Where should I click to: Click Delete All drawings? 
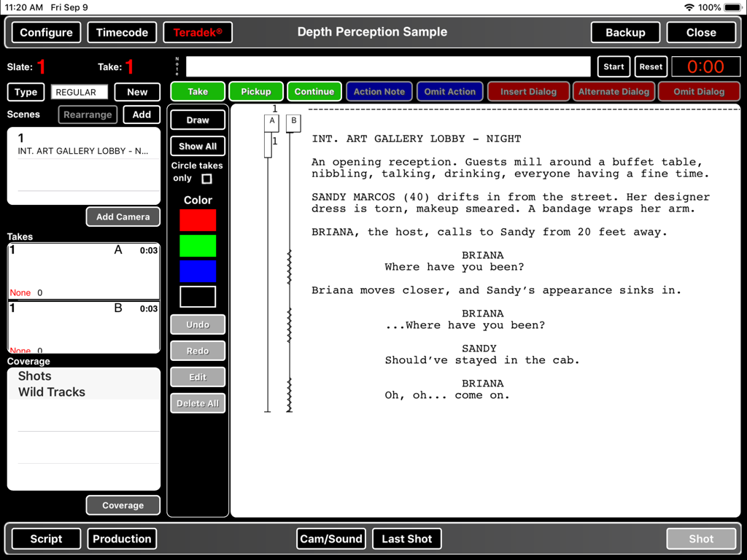click(x=197, y=403)
